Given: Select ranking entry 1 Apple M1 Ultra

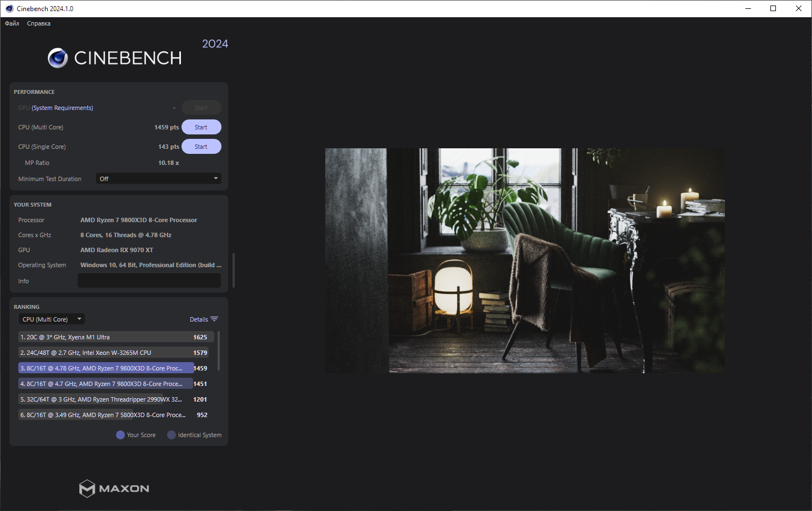Looking at the screenshot, I should point(116,337).
